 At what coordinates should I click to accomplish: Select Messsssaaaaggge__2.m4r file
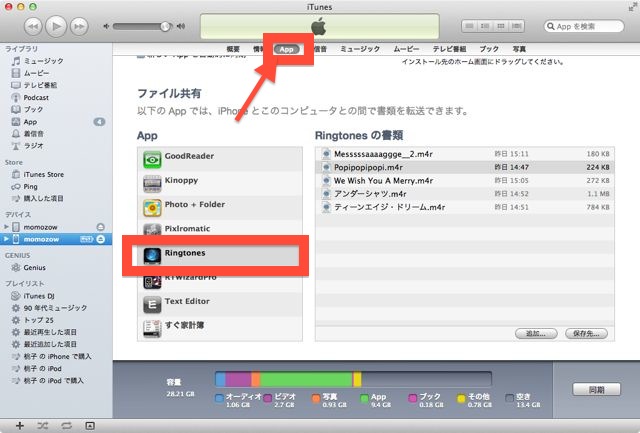click(x=465, y=154)
